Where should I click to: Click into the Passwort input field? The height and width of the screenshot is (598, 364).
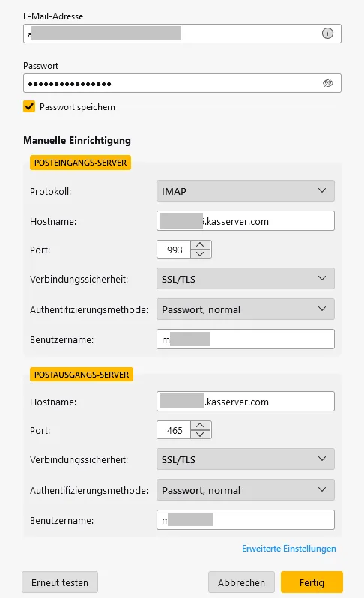182,83
